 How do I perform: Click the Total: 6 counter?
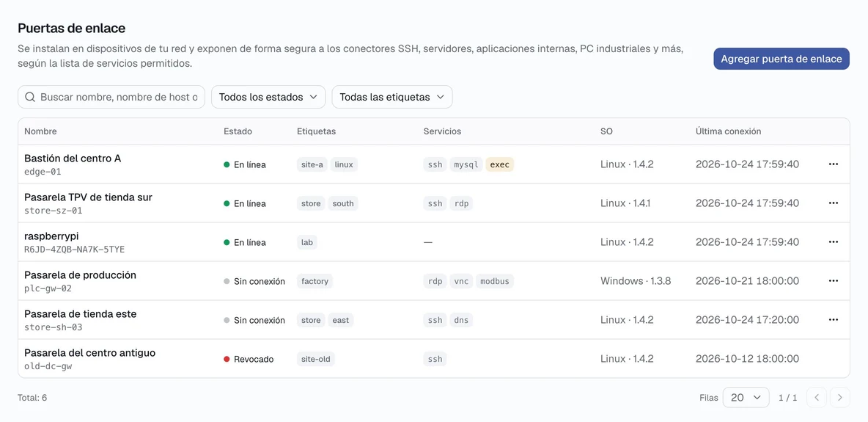click(32, 398)
